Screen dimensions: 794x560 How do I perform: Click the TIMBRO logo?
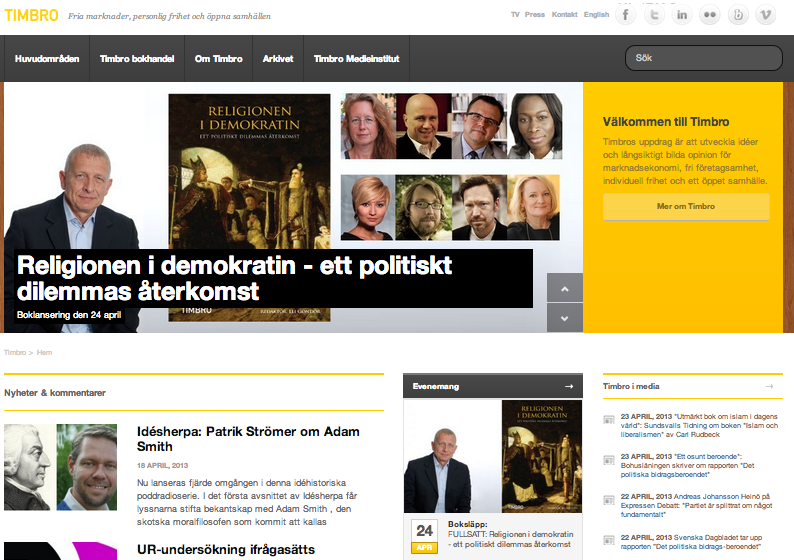pyautogui.click(x=31, y=16)
